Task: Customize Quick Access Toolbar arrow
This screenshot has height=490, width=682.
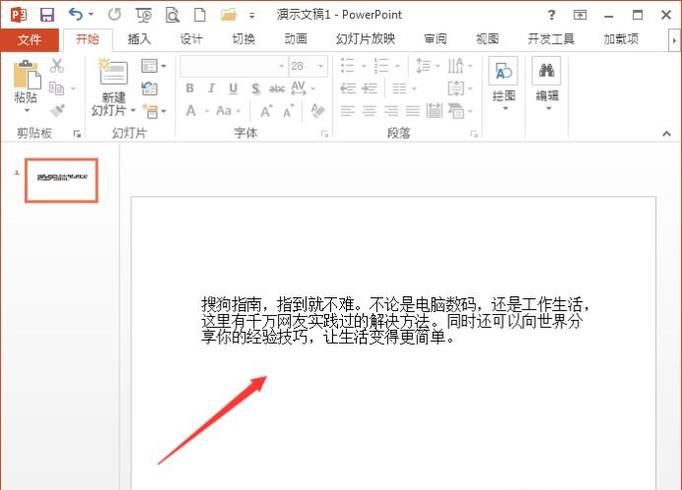Action: point(252,16)
